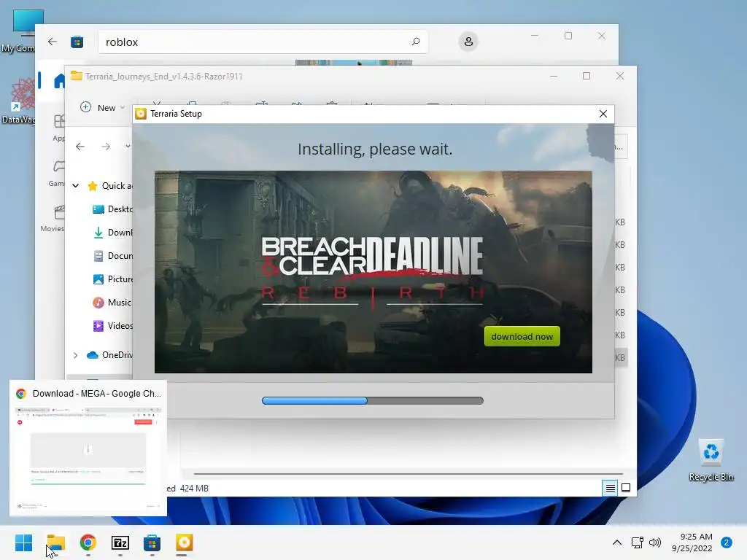This screenshot has width=747, height=560.
Task: Open the Music folder in sidebar
Action: click(112, 303)
